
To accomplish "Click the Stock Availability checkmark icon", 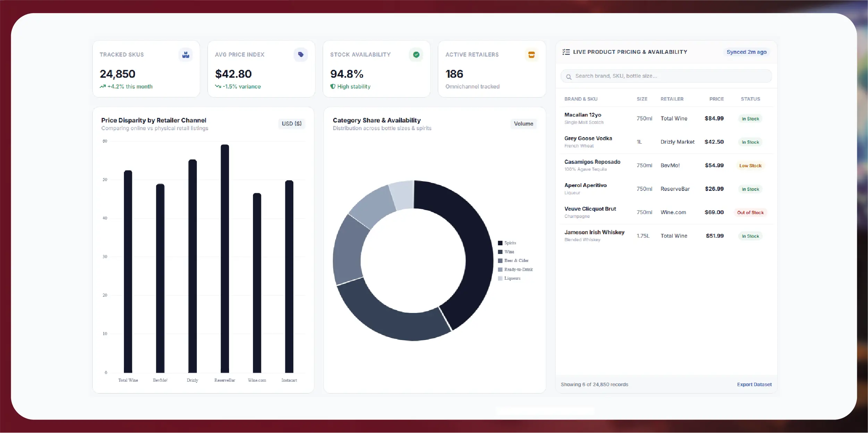I will tap(416, 55).
